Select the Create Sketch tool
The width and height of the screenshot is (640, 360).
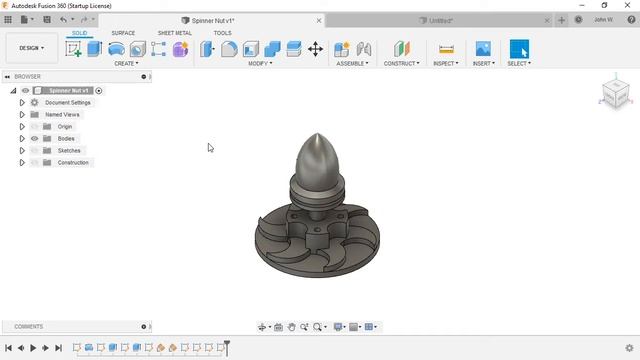(x=73, y=49)
